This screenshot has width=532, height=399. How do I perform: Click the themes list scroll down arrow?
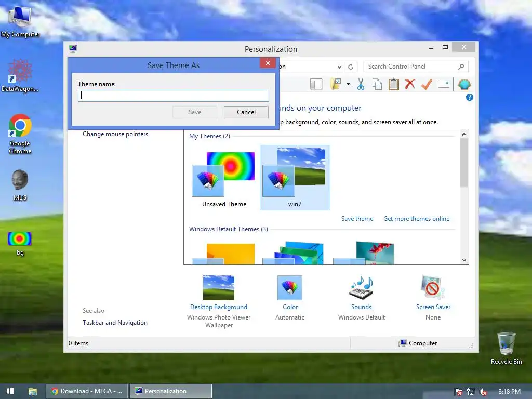pyautogui.click(x=464, y=260)
